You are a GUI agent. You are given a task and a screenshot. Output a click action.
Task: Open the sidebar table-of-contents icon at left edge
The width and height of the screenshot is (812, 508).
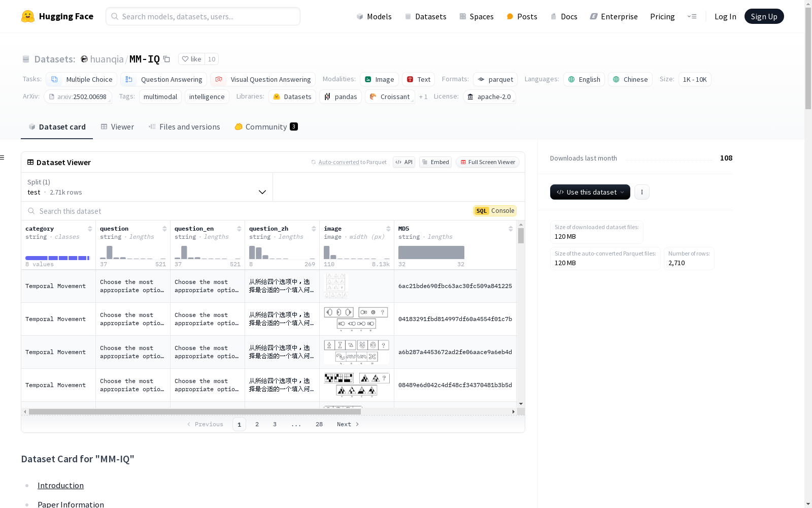pos(2,157)
